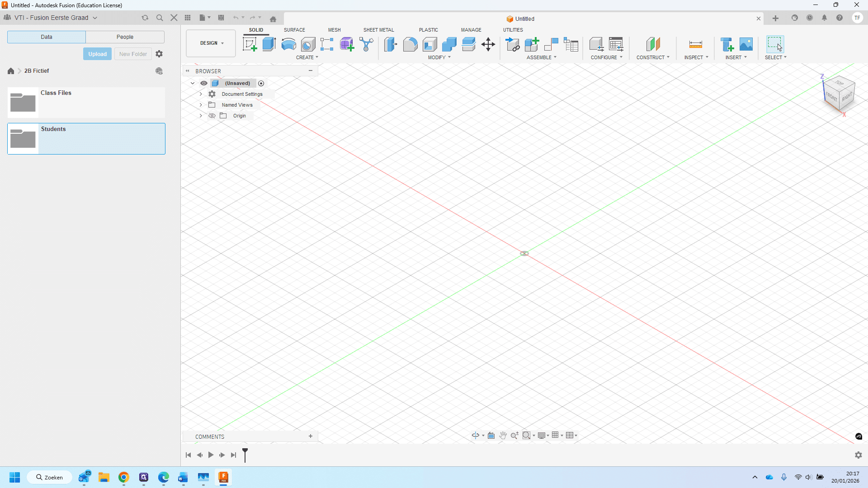Open the VTI - Fusion Eerste Graad team dropdown

(56, 18)
